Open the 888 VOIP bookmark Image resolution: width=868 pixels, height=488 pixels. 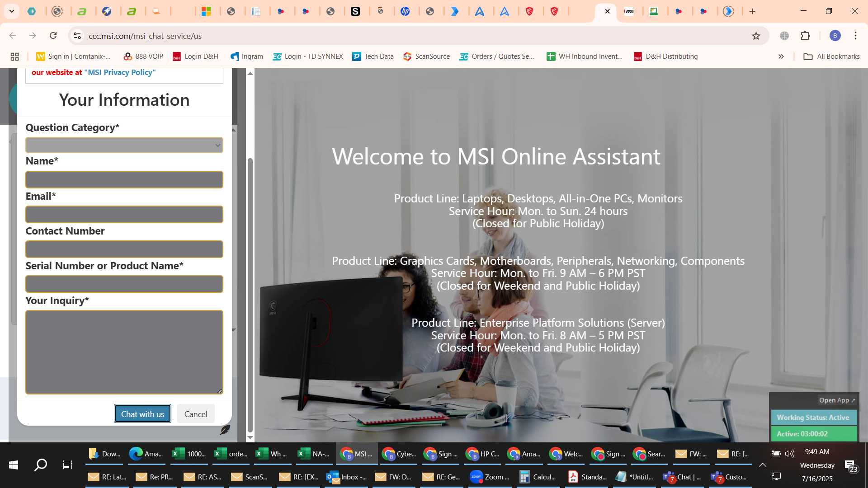click(143, 56)
